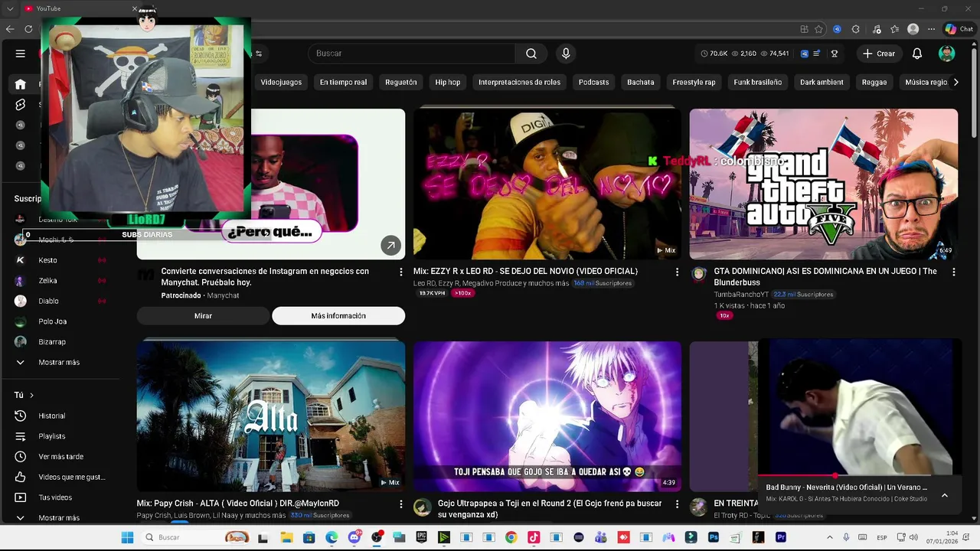The width and height of the screenshot is (980, 551).
Task: Click the browser back arrow
Action: 10,29
